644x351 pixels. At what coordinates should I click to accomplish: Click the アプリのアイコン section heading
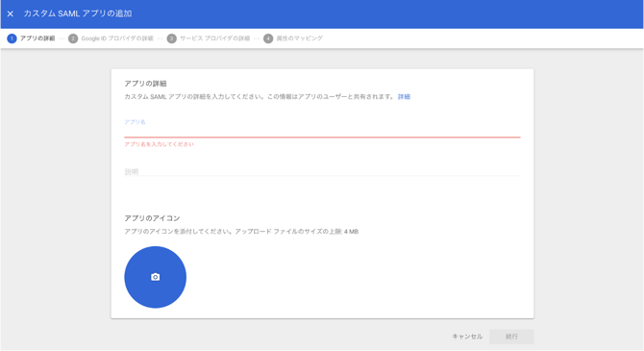(153, 218)
